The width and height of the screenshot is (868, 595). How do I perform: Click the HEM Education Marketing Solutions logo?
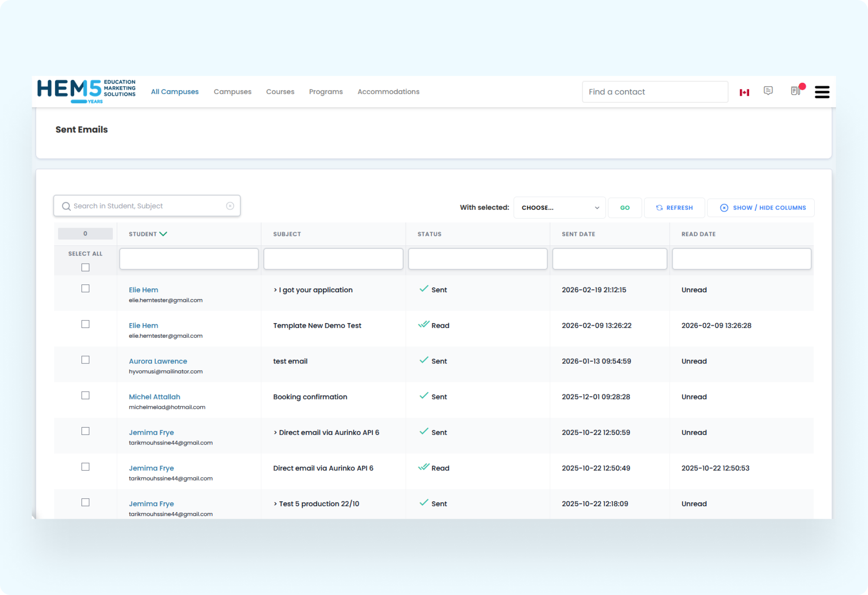pos(86,91)
